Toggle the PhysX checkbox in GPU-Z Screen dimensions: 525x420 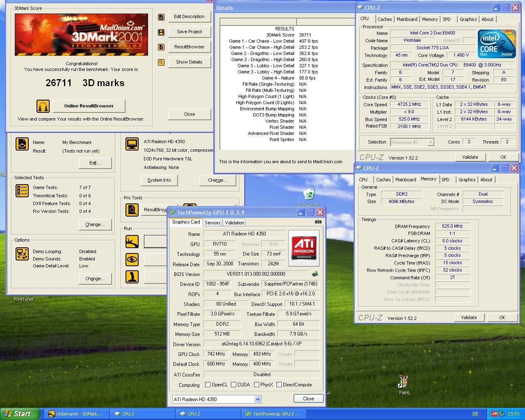[x=256, y=385]
